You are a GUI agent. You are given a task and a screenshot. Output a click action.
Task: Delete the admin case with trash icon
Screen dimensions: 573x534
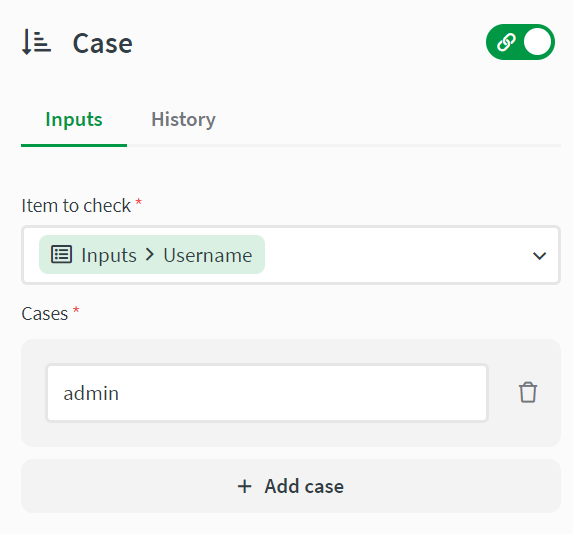click(528, 393)
